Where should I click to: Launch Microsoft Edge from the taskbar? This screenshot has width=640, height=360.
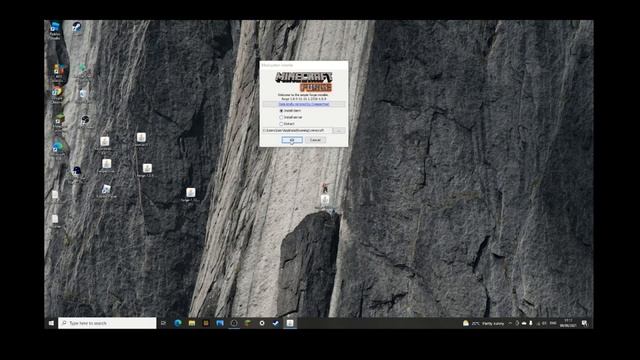point(178,323)
